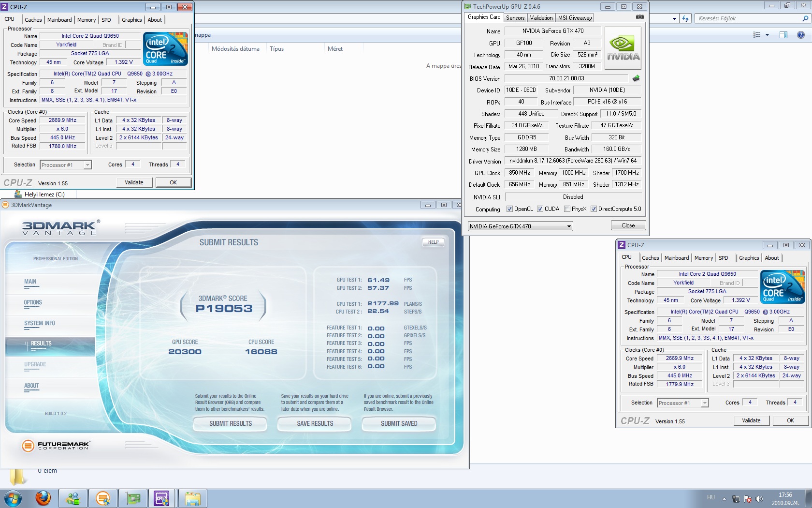Click Validate button in bottom-right CPU-Z

pyautogui.click(x=751, y=420)
